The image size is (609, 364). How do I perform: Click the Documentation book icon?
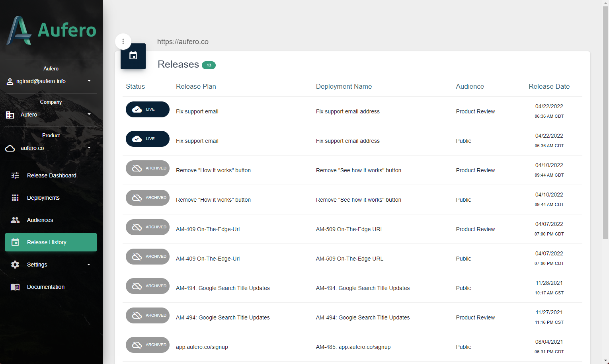[x=15, y=287]
